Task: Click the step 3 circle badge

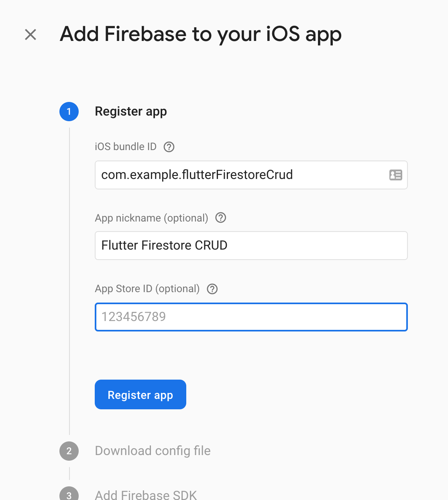Action: coord(69,495)
